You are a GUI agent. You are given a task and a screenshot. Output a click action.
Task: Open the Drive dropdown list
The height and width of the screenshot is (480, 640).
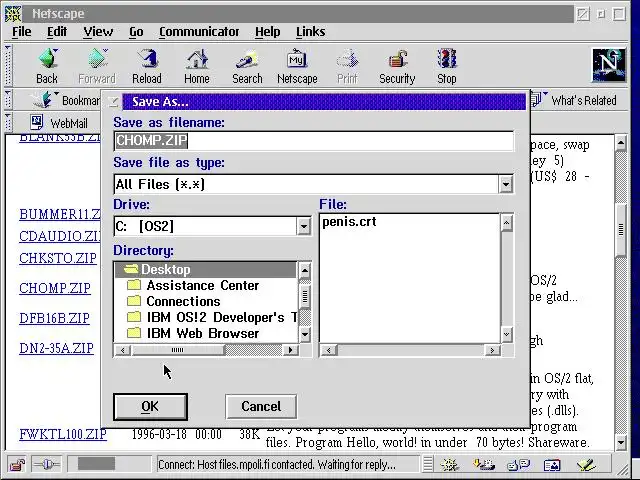[x=304, y=226]
